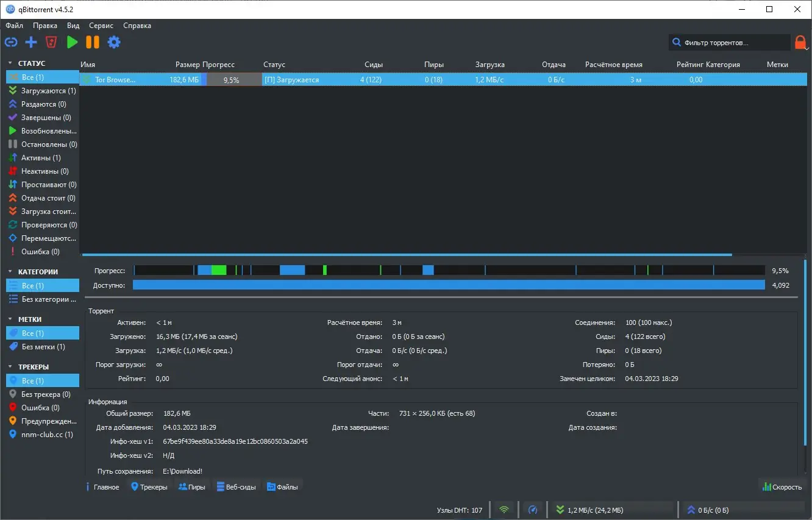The image size is (812, 520).
Task: Toggle the alternative speed limits icon
Action: [x=533, y=510]
